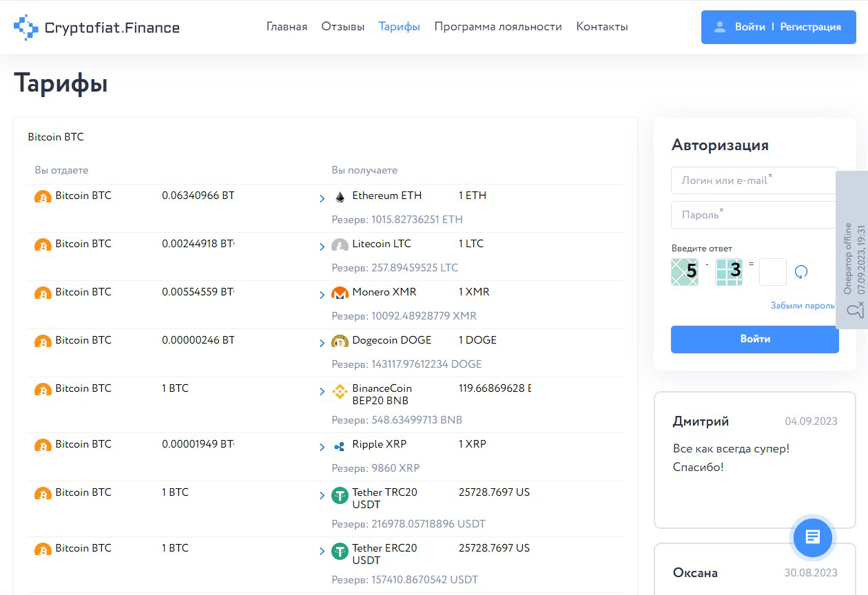Viewport: 868px width, 595px height.
Task: Click the 119.66869628 BNB amount
Action: (495, 388)
